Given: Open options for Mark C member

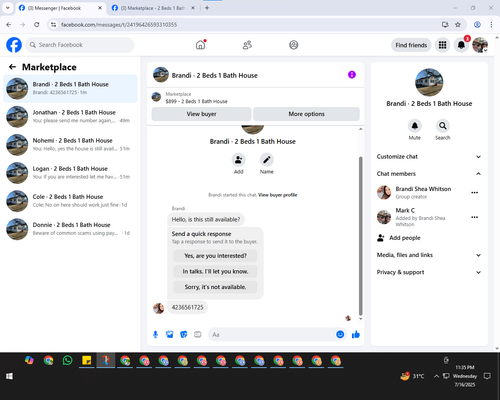Looking at the screenshot, I should point(475,217).
